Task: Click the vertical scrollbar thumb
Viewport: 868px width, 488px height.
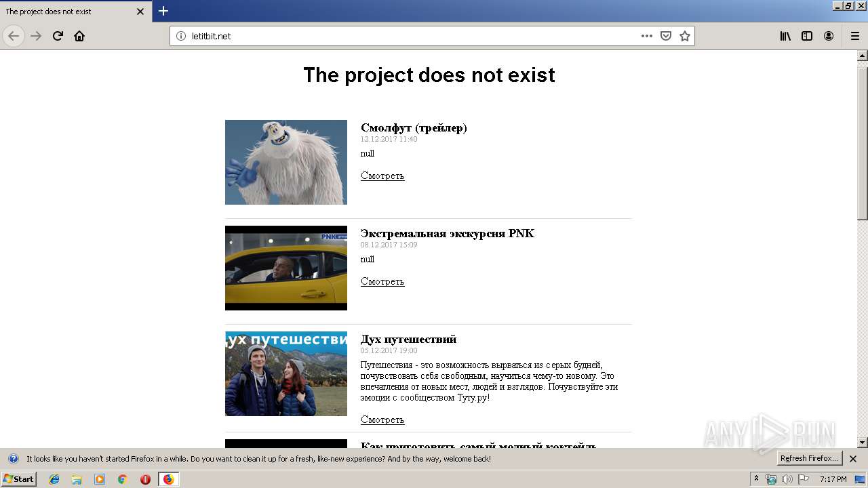Action: point(863,142)
